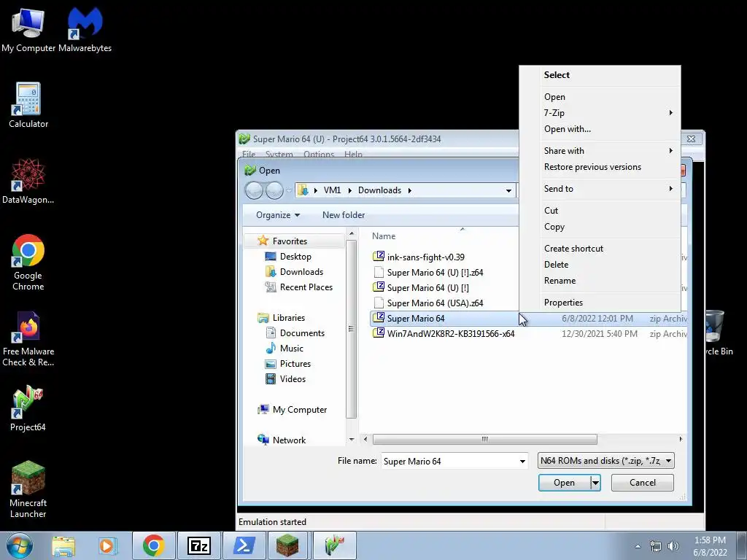747x560 pixels.
Task: Open the Calculator desktop shortcut
Action: pyautogui.click(x=28, y=105)
